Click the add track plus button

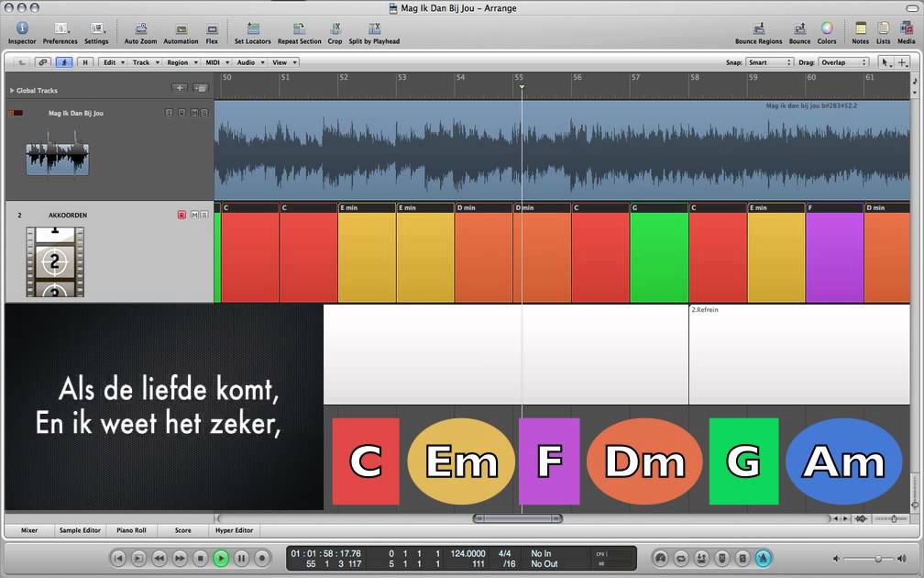pyautogui.click(x=180, y=88)
